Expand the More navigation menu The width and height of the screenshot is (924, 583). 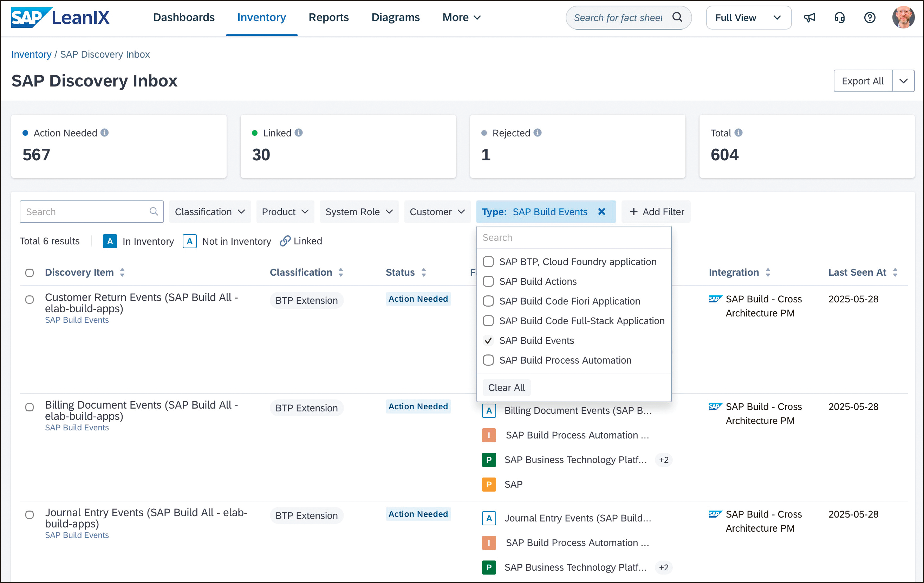pyautogui.click(x=462, y=18)
